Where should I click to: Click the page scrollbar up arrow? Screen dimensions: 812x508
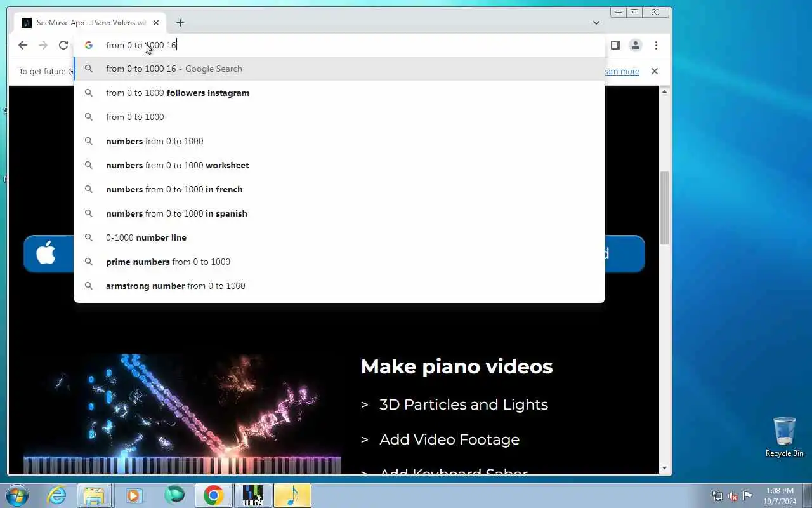(x=664, y=91)
